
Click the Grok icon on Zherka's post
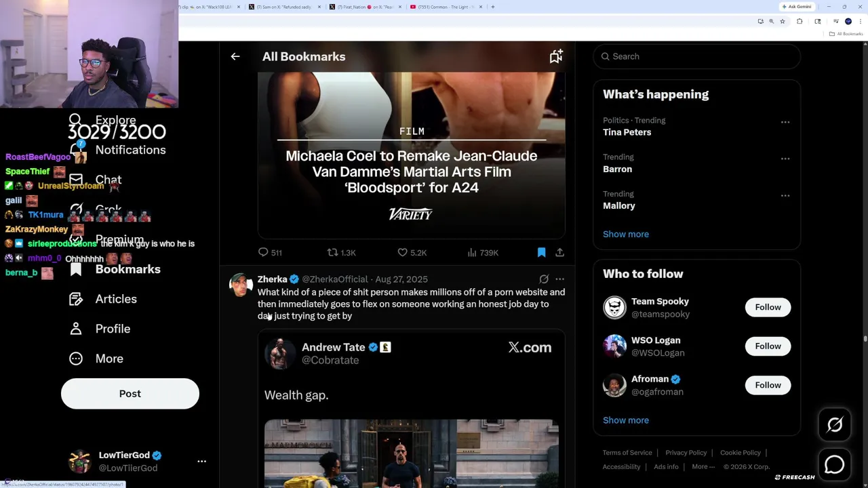coord(544,279)
